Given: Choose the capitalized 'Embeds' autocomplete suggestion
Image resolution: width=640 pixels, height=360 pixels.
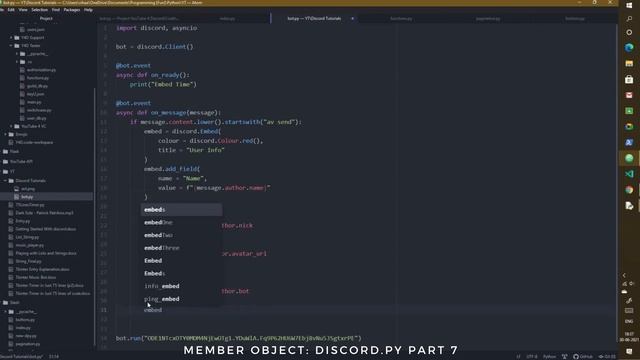Looking at the screenshot, I should pos(182,273).
